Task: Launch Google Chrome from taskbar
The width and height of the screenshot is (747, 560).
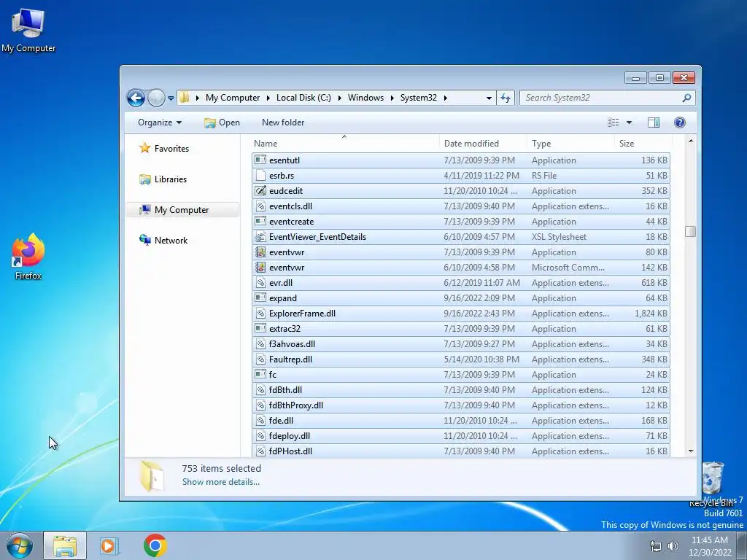Action: (x=155, y=545)
